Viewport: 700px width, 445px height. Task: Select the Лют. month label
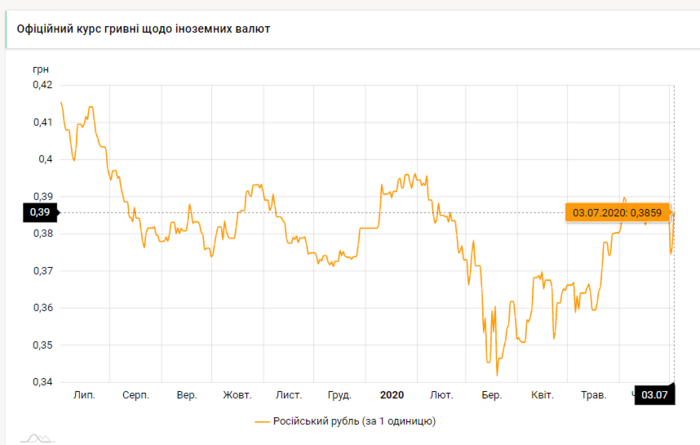pyautogui.click(x=440, y=396)
